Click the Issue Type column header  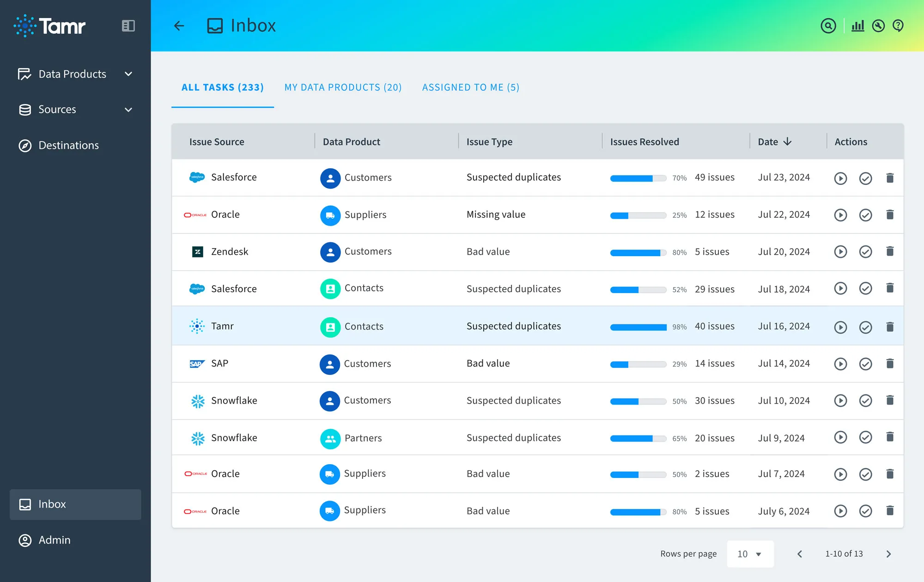click(x=489, y=142)
